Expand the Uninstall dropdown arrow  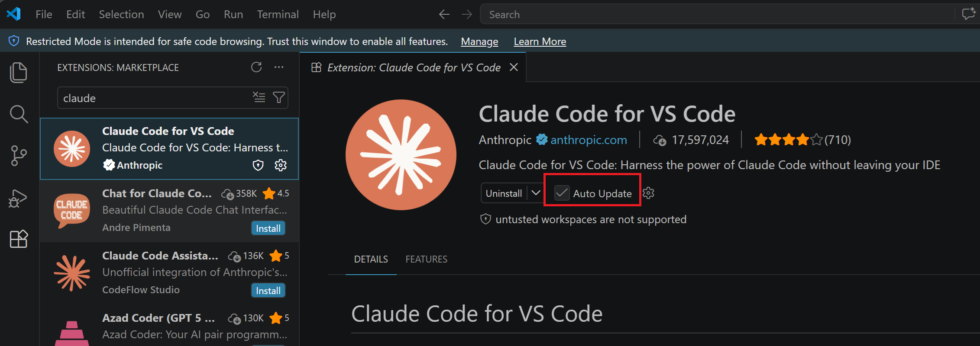(536, 193)
